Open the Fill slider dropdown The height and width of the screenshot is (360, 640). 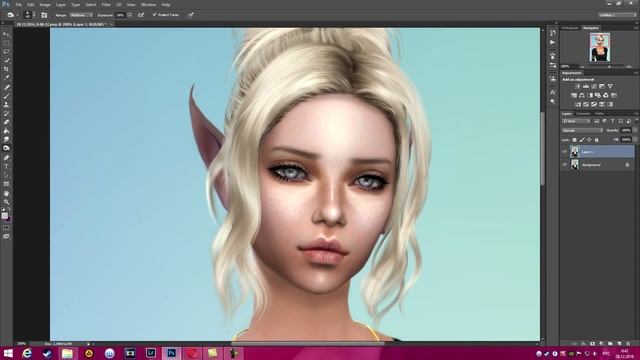[635, 140]
